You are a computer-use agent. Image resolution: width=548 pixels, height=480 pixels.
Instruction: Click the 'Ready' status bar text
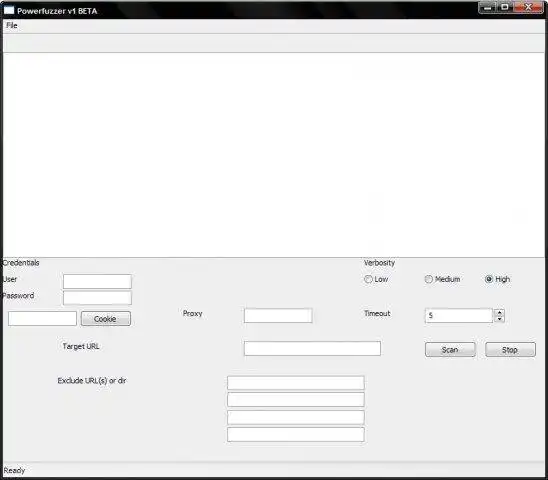tap(14, 471)
